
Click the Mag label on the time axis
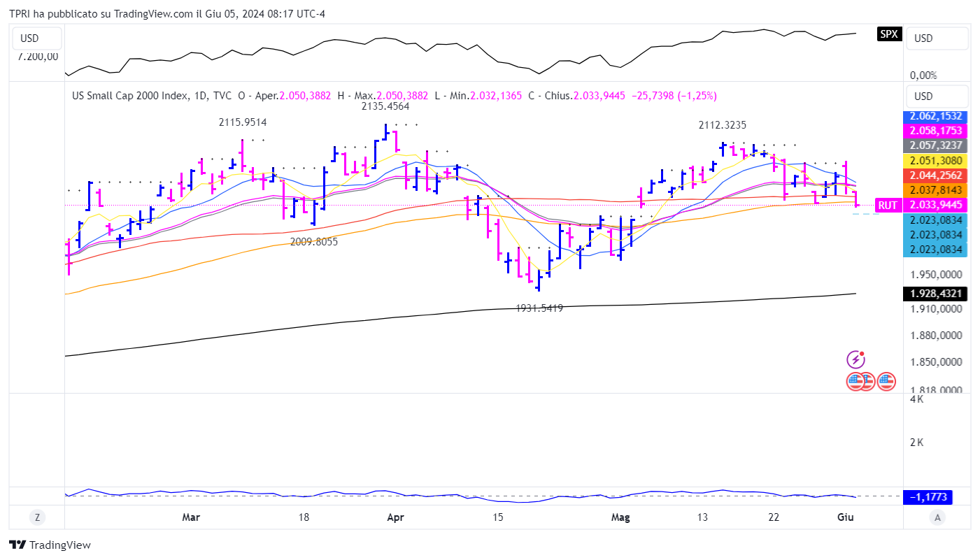click(620, 517)
